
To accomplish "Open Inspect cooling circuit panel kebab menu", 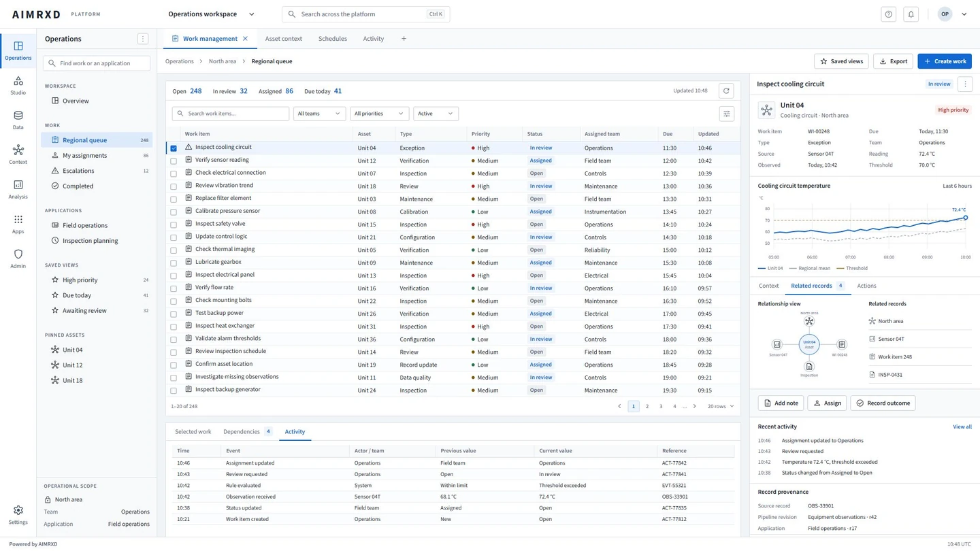I will 964,84.
